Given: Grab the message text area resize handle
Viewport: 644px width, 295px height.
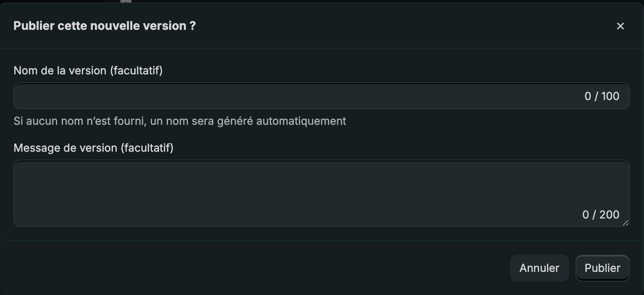Looking at the screenshot, I should pos(626,223).
